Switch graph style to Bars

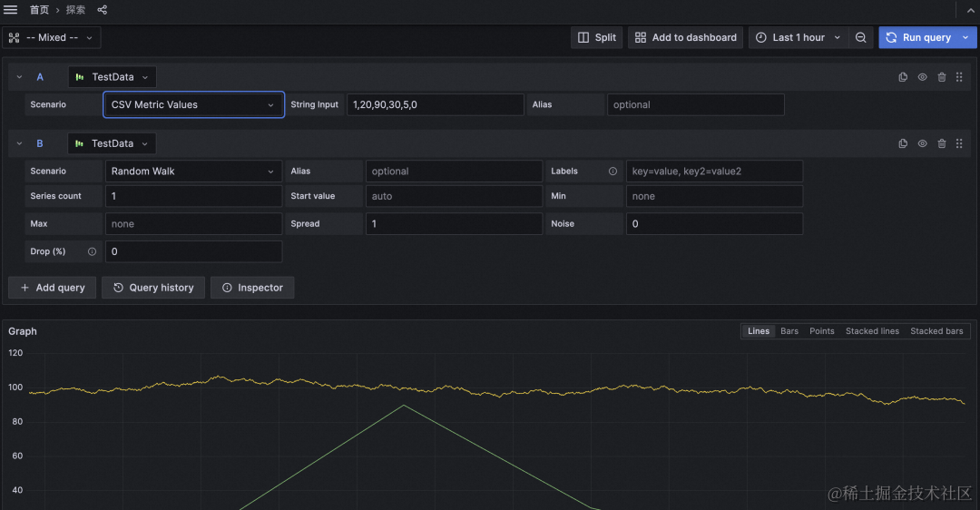[x=789, y=331]
